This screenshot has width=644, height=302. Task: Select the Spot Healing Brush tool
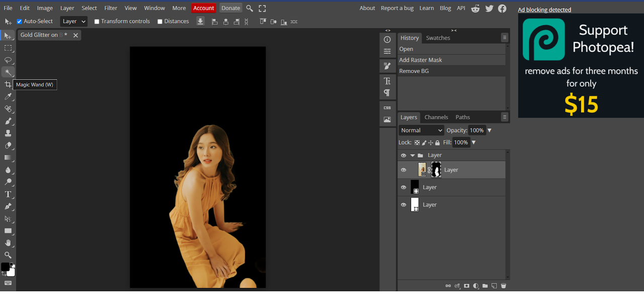click(8, 109)
